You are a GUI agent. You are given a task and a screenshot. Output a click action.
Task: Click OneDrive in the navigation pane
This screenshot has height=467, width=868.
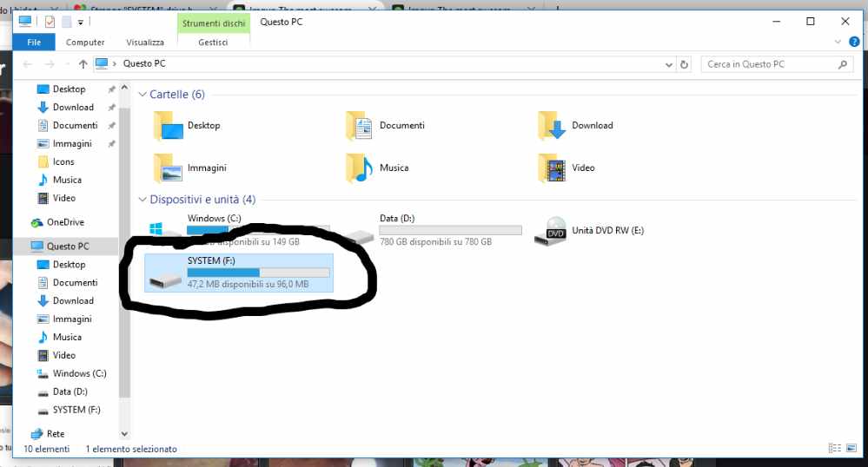[65, 222]
